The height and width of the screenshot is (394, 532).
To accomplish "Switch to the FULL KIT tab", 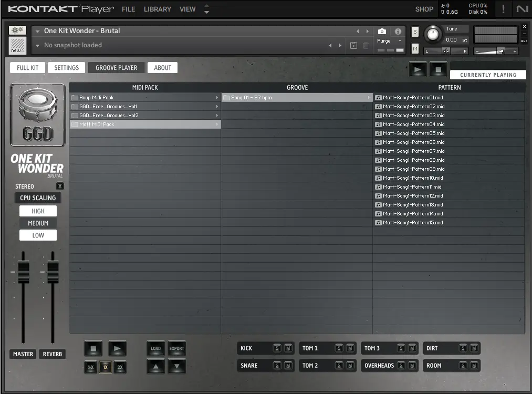I will (x=27, y=68).
